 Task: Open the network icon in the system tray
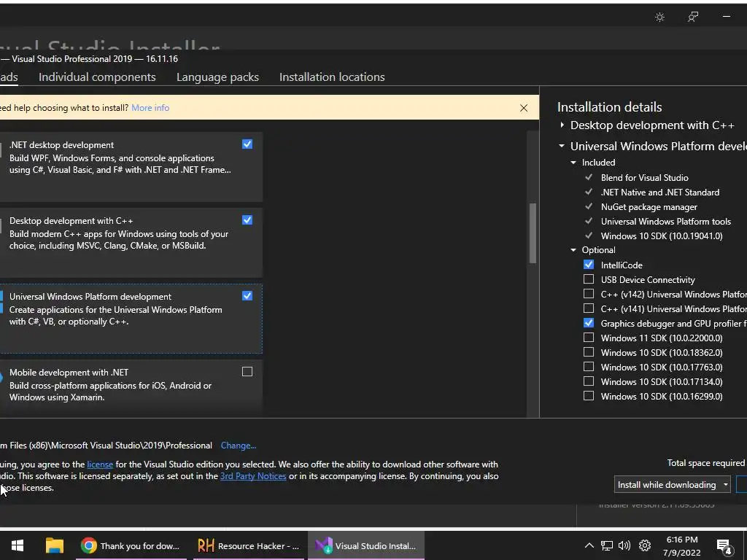[x=606, y=545]
